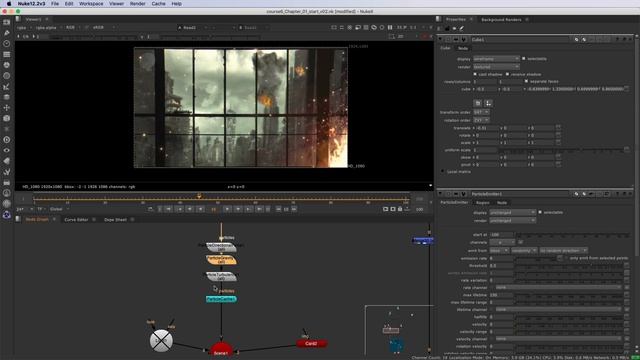Toggle receive shadow checkbox
640x360 pixels.
click(x=507, y=74)
